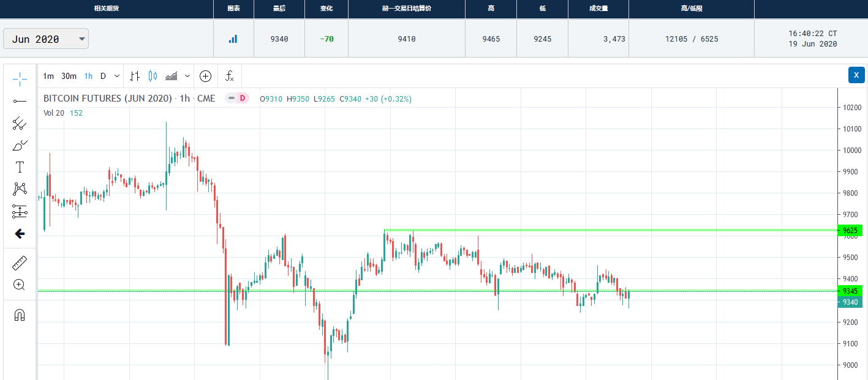The image size is (868, 380).
Task: Open the pitchfork drawing tools
Action: point(20,123)
